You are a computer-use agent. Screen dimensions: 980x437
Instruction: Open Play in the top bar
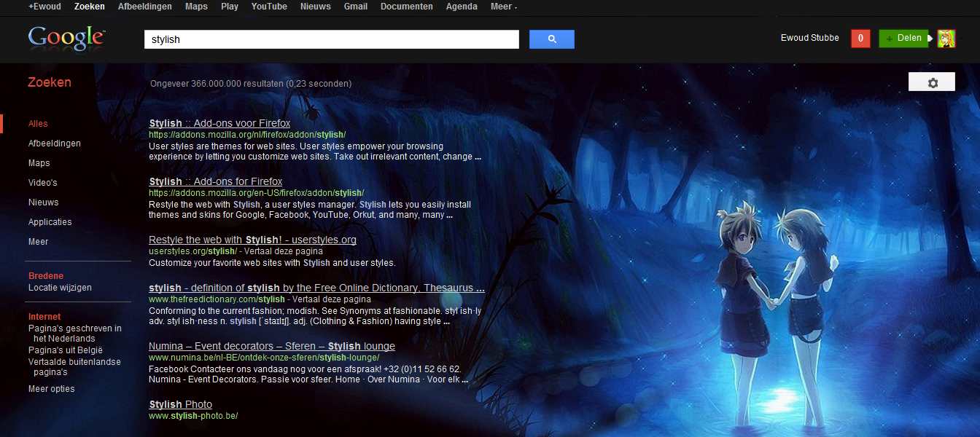pyautogui.click(x=229, y=7)
